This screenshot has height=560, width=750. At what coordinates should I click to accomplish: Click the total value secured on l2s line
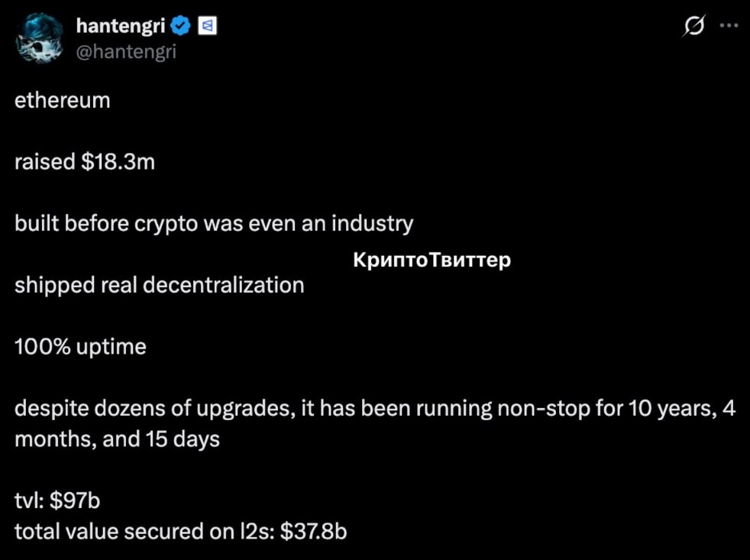(181, 531)
